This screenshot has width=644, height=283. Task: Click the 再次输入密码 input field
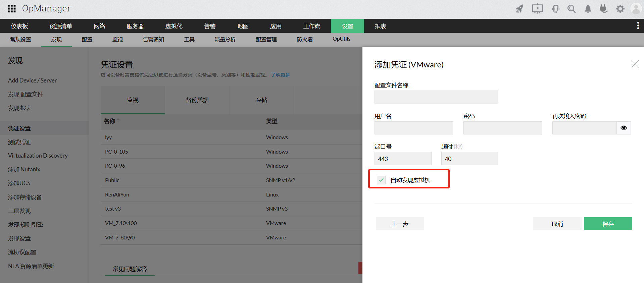[584, 128]
